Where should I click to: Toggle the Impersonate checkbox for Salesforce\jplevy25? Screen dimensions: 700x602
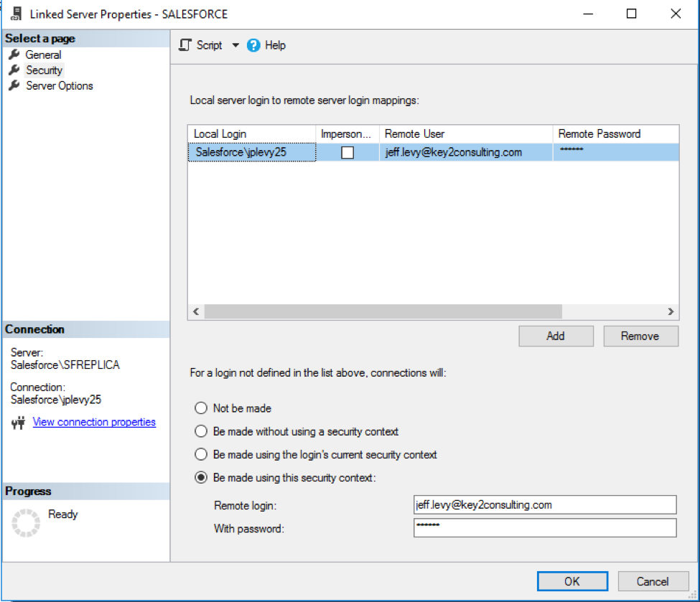pyautogui.click(x=347, y=153)
